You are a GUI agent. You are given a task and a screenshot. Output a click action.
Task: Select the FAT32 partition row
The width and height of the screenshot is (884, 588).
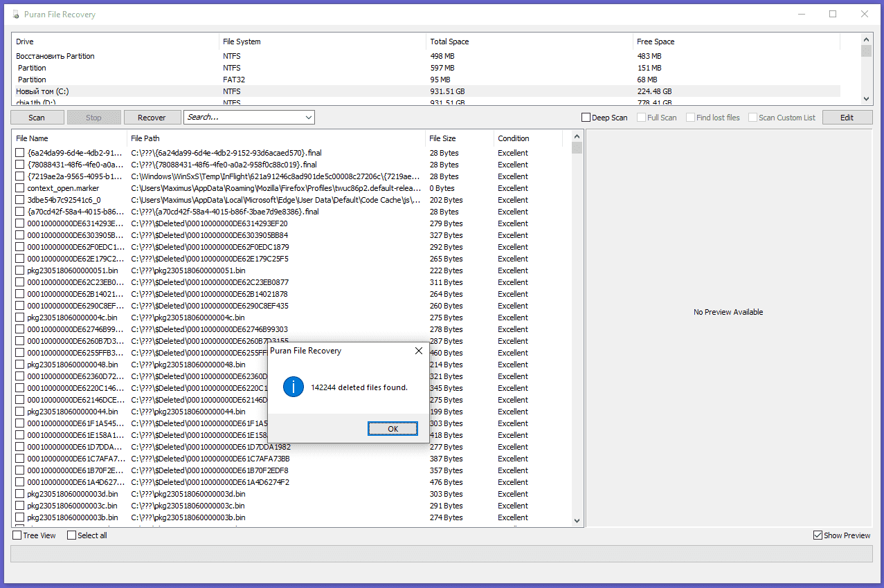(x=426, y=80)
